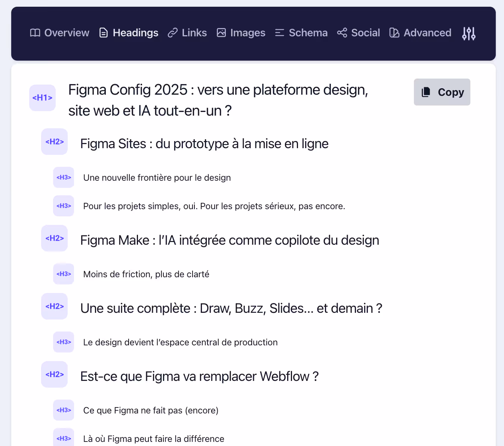Open the Social tab
The width and height of the screenshot is (504, 446).
[358, 33]
